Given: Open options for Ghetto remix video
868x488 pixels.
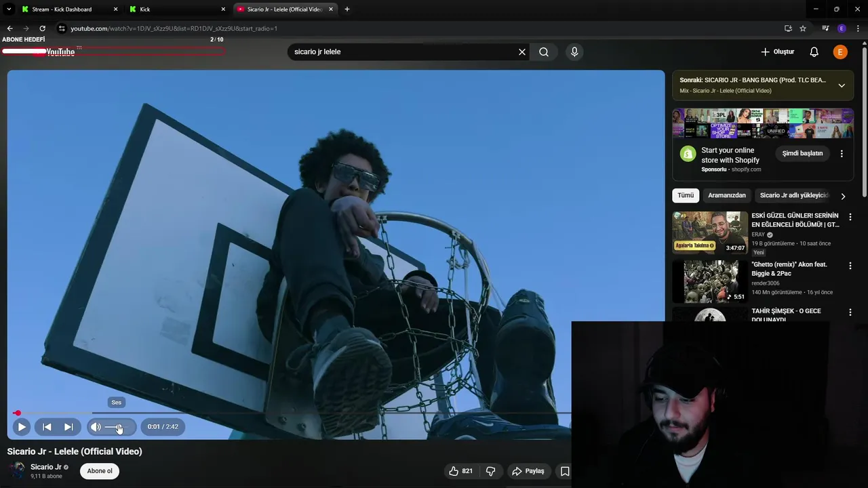Looking at the screenshot, I should pyautogui.click(x=850, y=266).
